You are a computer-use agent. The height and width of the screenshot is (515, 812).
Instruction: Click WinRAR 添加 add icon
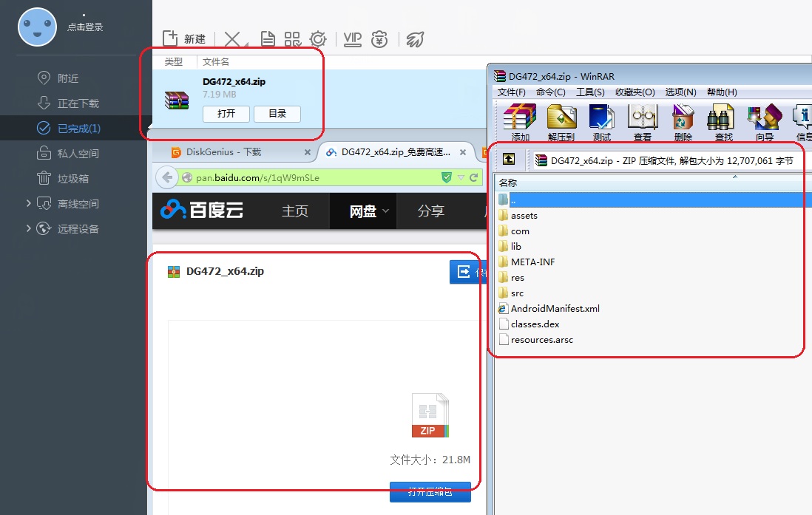[x=521, y=122]
